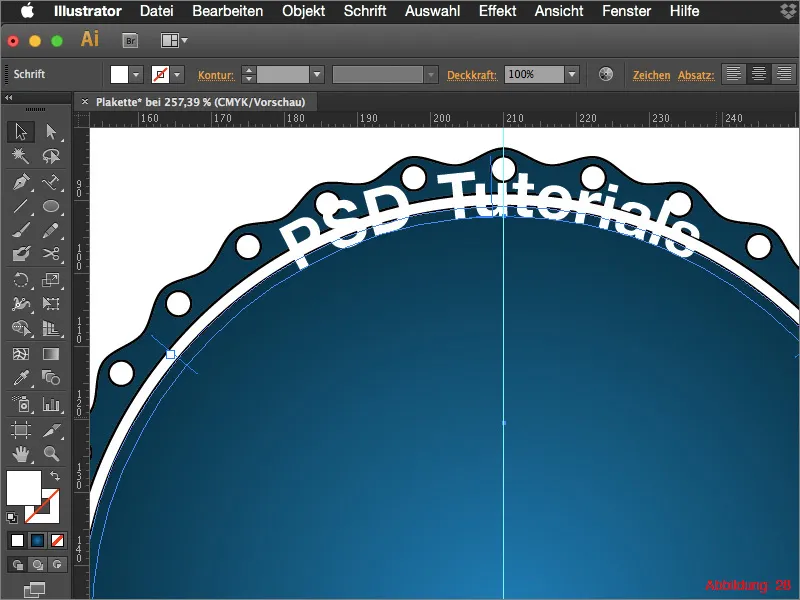Open Adobe Bridge via Br icon
The image size is (800, 600).
tap(131, 40)
